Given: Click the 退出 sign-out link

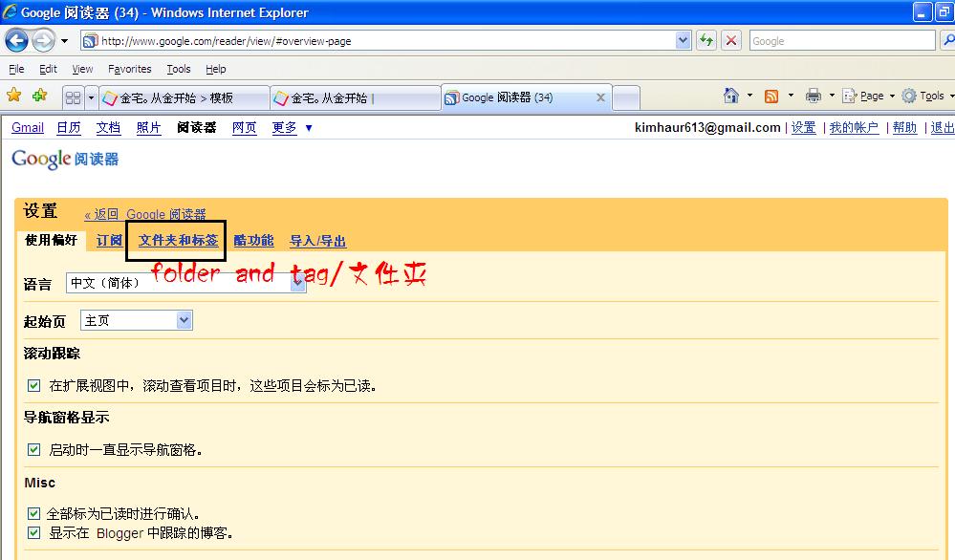Looking at the screenshot, I should point(943,127).
